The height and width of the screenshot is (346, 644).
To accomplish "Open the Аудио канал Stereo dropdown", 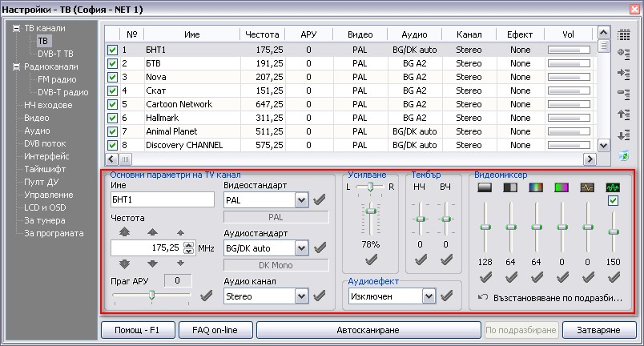I will [301, 296].
